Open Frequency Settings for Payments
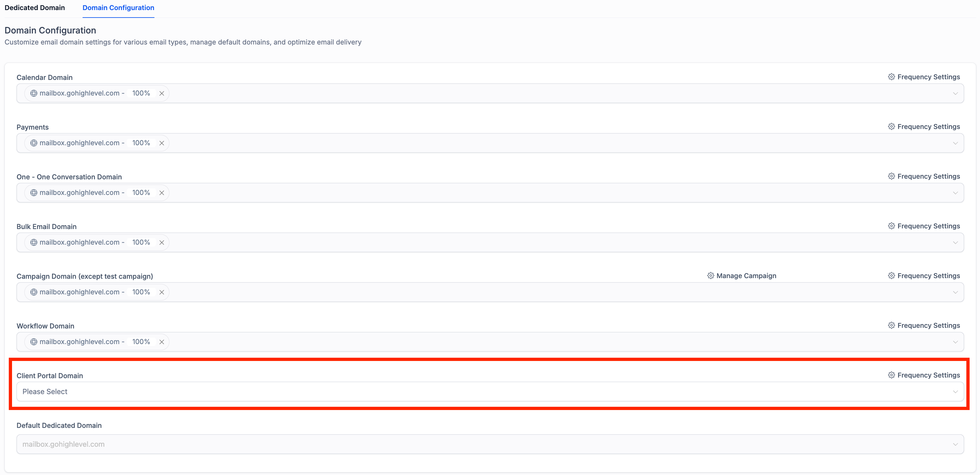Image resolution: width=980 pixels, height=475 pixels. [924, 126]
